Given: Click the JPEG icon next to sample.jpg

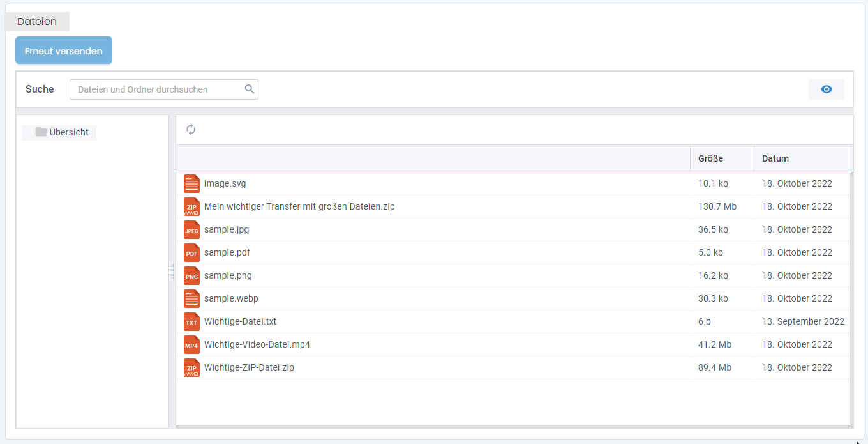Looking at the screenshot, I should point(191,230).
